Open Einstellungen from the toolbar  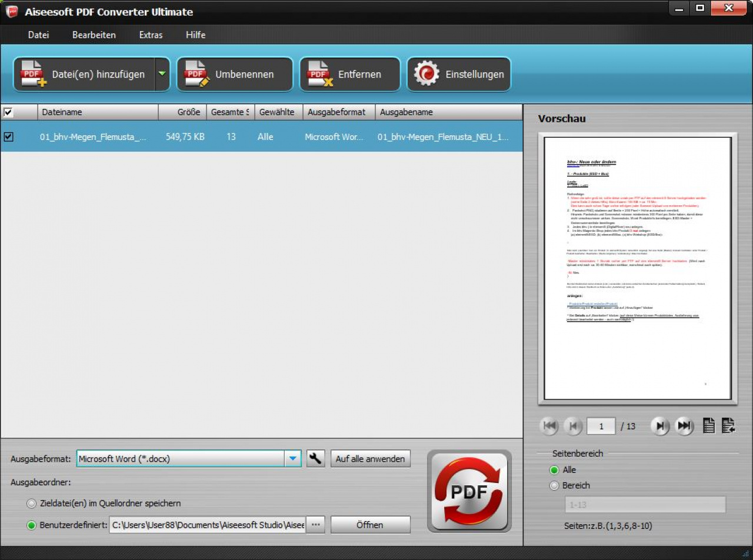pos(459,74)
